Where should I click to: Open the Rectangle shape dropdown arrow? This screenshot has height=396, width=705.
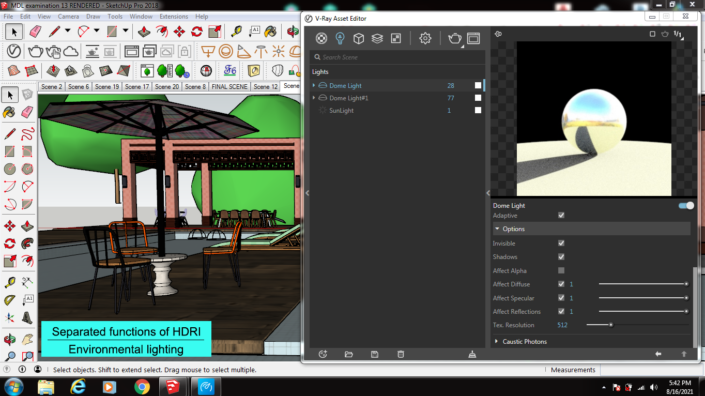tap(125, 31)
